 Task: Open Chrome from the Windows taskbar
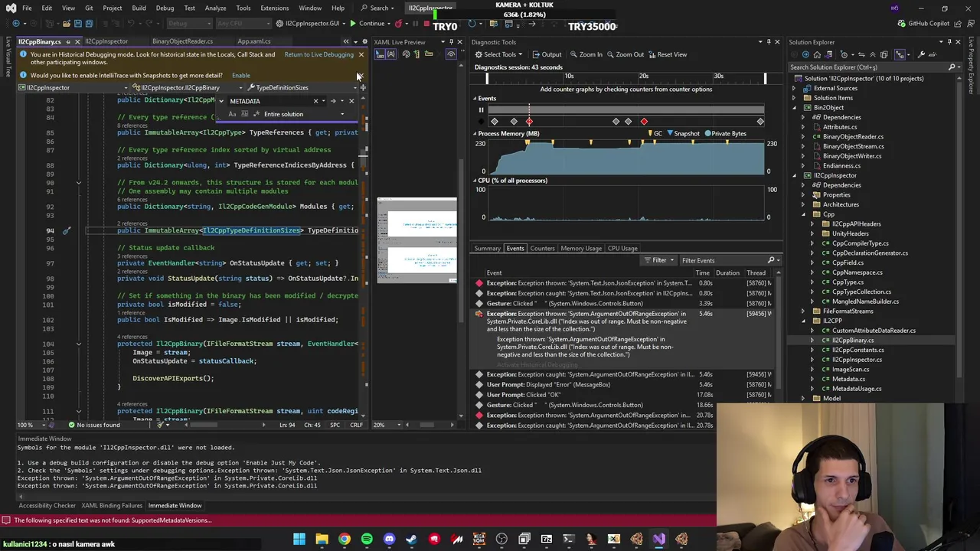point(345,540)
